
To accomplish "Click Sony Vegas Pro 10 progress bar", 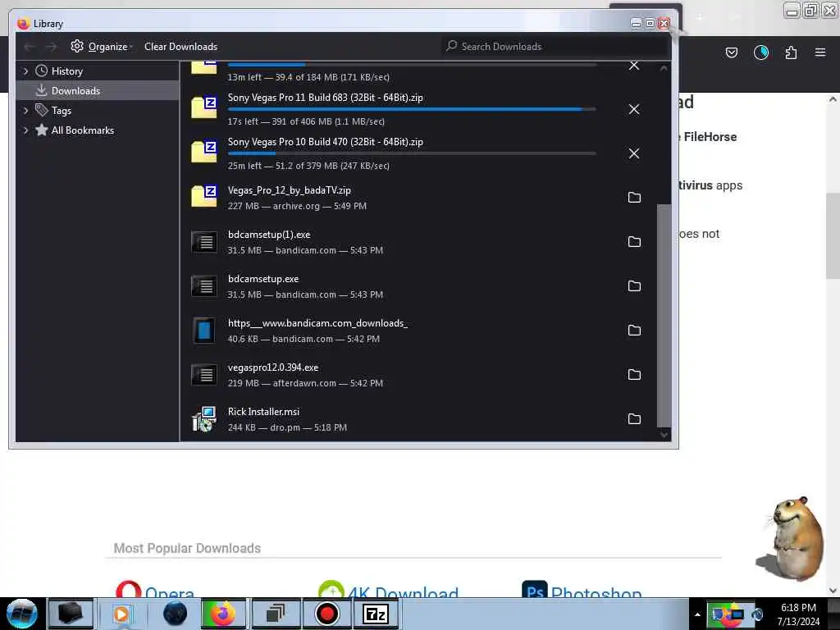I will (412, 153).
